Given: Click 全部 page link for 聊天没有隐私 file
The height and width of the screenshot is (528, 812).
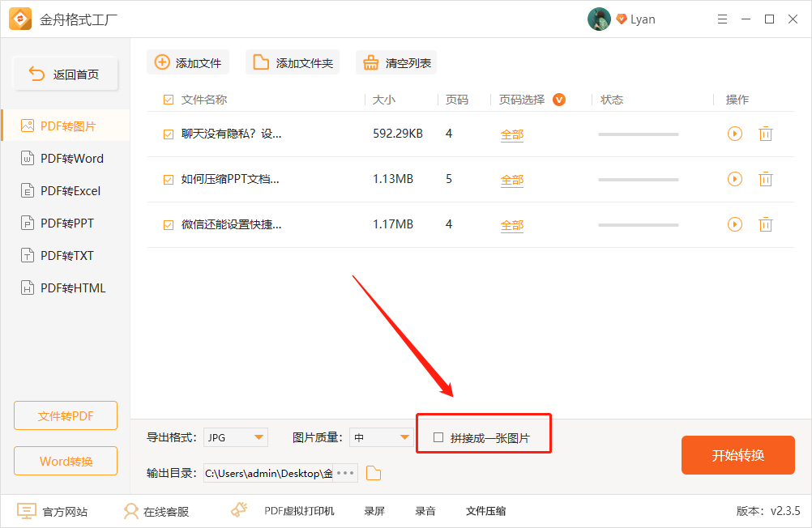Looking at the screenshot, I should 511,134.
